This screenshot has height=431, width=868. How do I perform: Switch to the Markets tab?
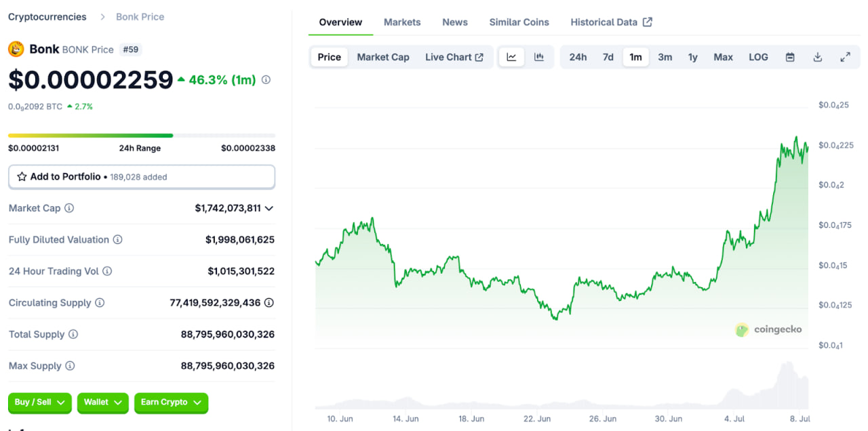402,22
